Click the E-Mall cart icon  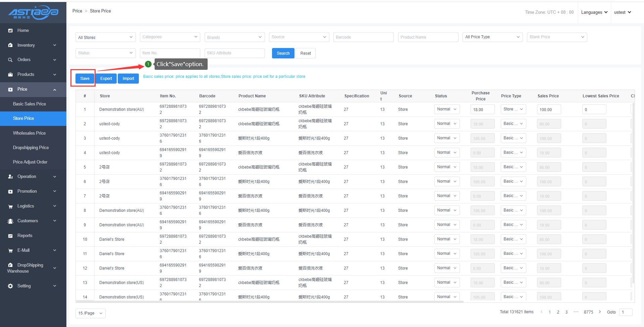pyautogui.click(x=10, y=250)
